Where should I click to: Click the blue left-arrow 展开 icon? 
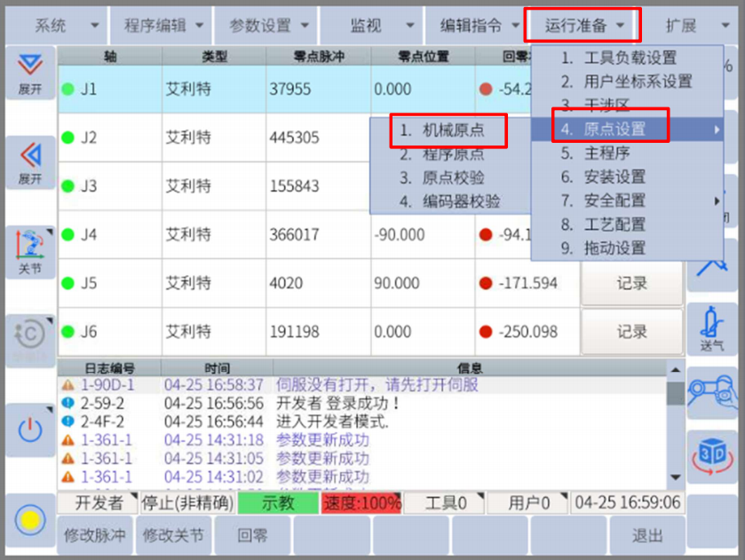[30, 162]
